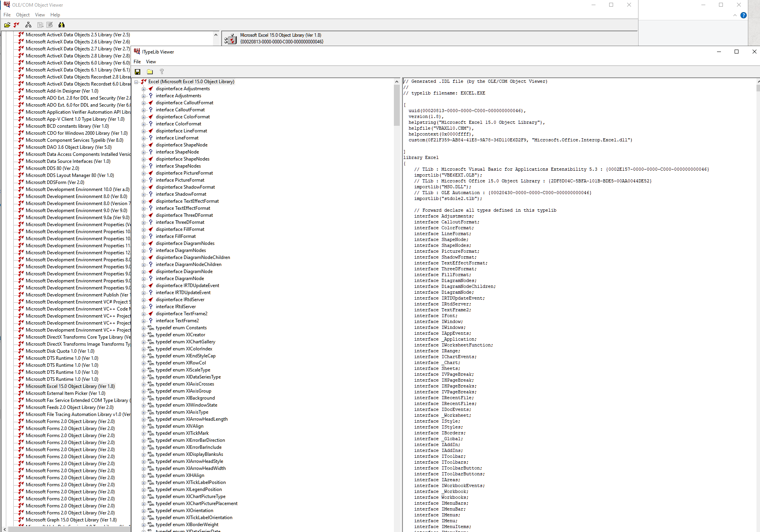Image resolution: width=760 pixels, height=532 pixels.
Task: Toggle Expert Mode hierarchy toolbar icon
Action: 28,25
